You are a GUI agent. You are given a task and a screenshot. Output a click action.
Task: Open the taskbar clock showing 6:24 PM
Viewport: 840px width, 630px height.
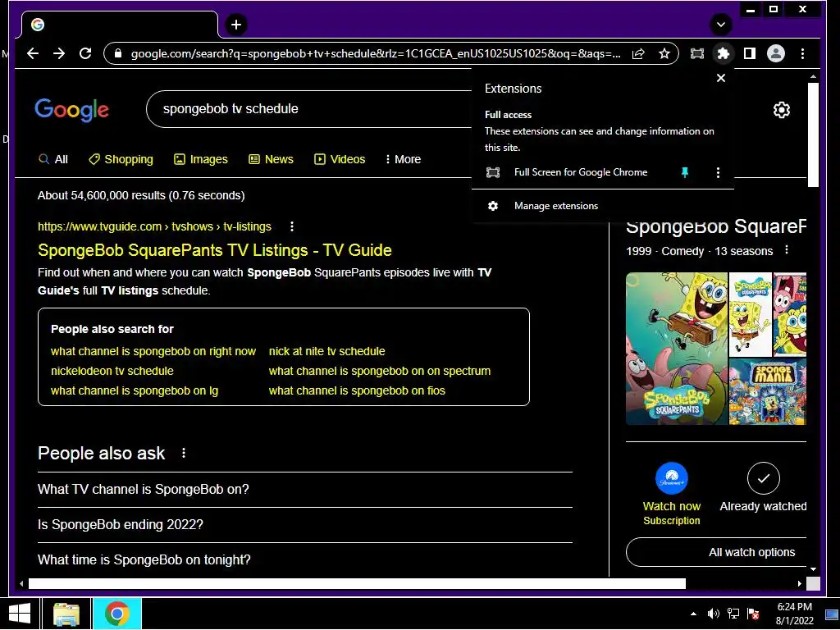794,614
